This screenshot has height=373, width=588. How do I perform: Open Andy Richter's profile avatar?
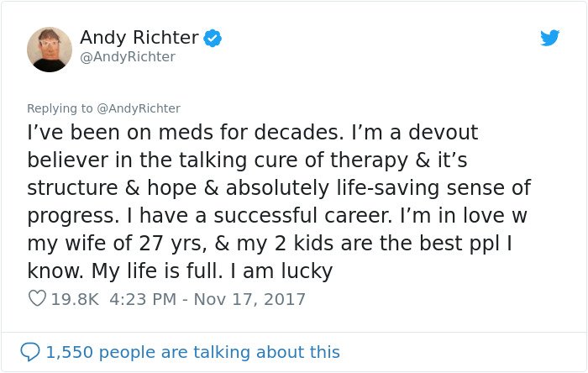50,49
